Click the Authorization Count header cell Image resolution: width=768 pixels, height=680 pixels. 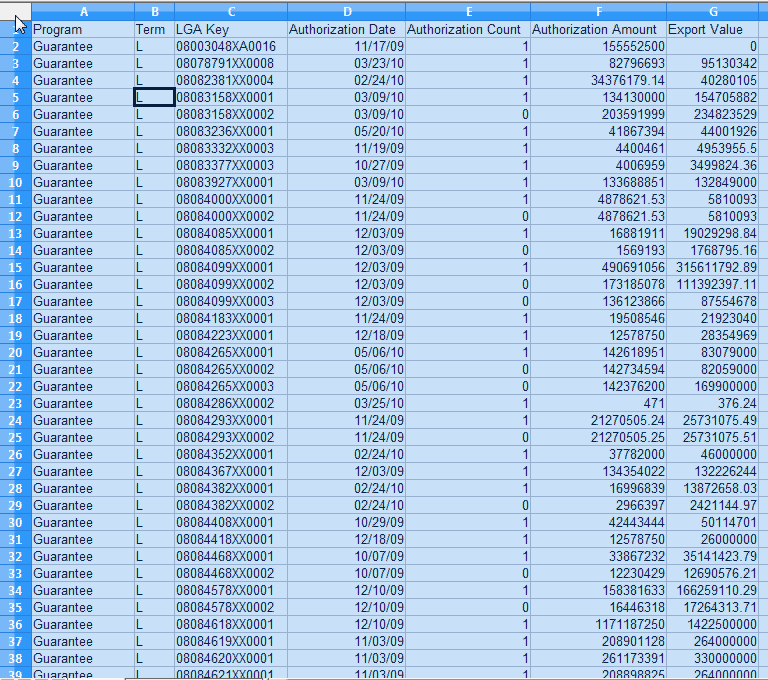click(x=468, y=29)
